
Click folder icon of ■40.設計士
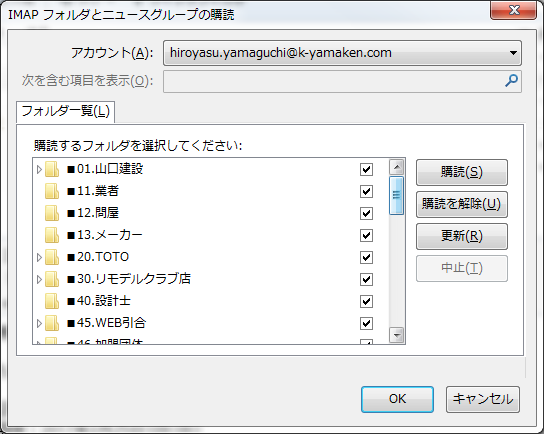pyautogui.click(x=52, y=301)
